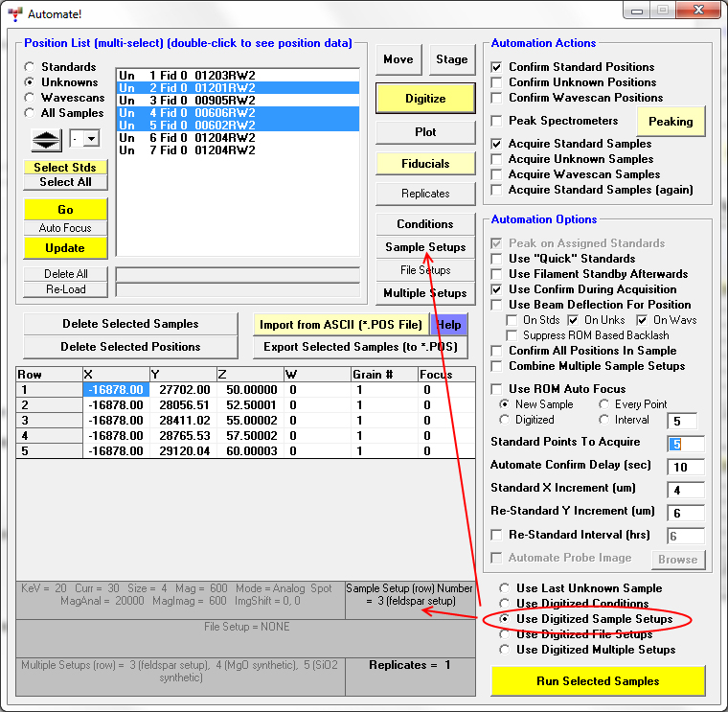Screen dimensions: 728x712
Task: Click the X value in row 1
Action: pos(115,390)
